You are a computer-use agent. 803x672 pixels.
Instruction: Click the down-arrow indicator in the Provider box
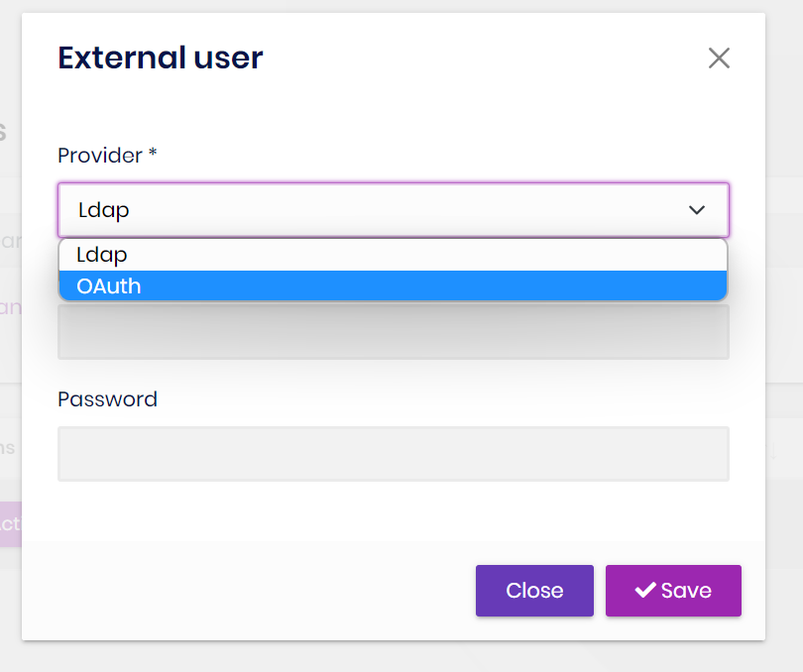(697, 209)
